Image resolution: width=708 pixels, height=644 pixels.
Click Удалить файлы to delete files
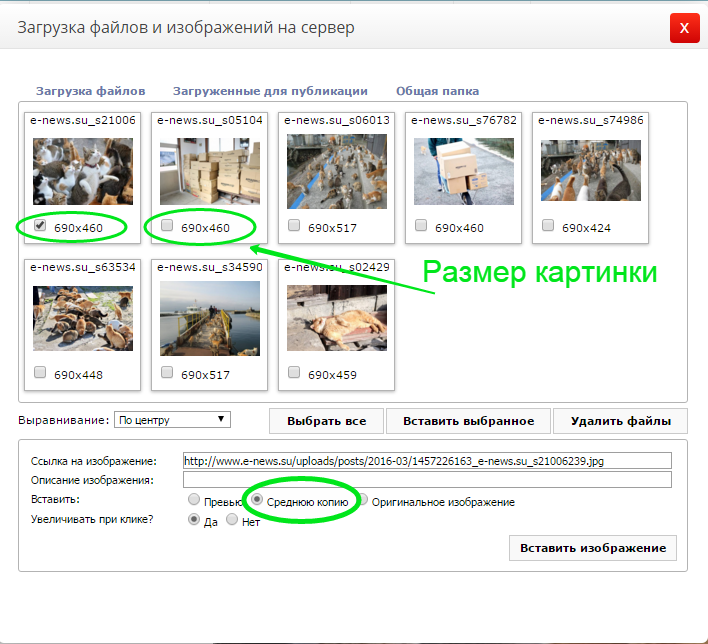620,421
